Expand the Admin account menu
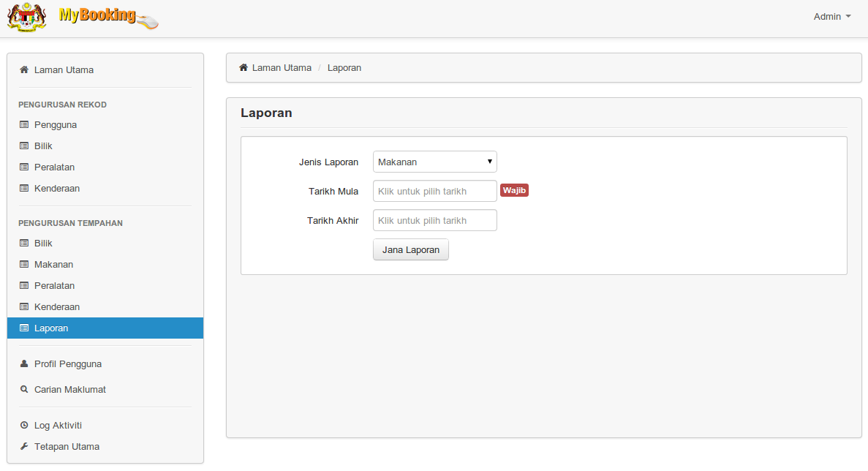Screen dimensions: 868x471 [x=831, y=16]
